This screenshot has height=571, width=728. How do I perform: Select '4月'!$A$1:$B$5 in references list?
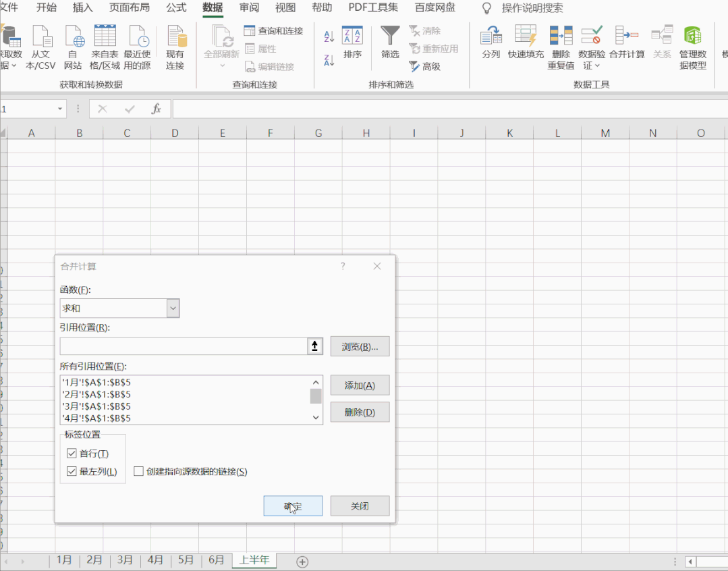(96, 418)
